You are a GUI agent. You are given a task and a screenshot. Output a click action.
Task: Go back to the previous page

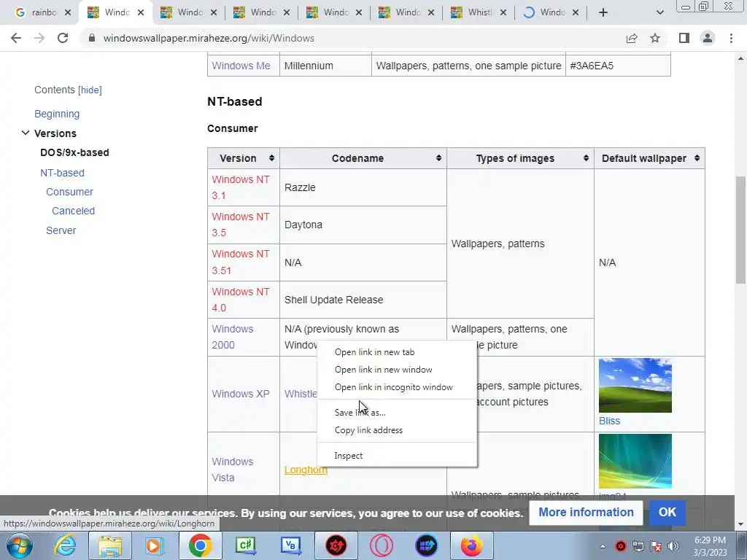tap(16, 38)
